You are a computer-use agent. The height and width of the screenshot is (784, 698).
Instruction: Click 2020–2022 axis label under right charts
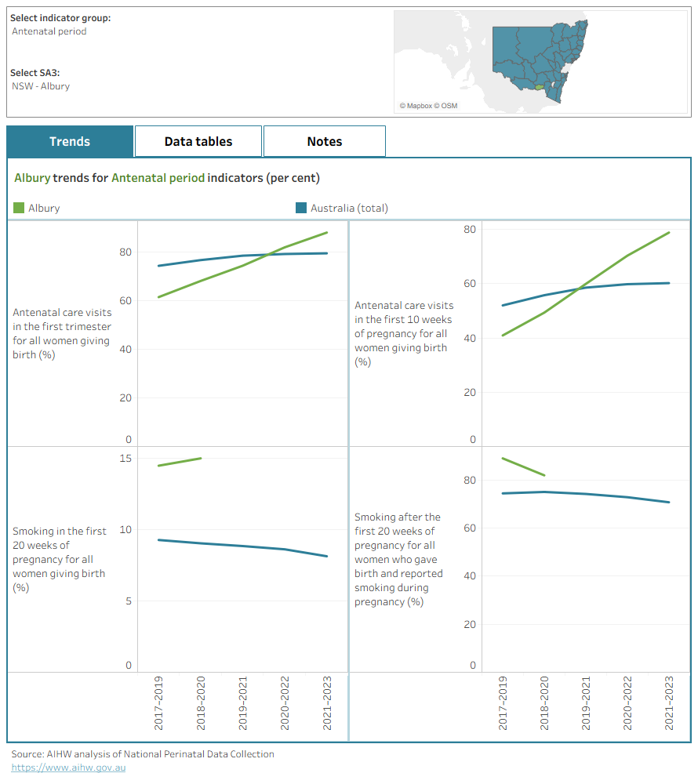tap(627, 703)
